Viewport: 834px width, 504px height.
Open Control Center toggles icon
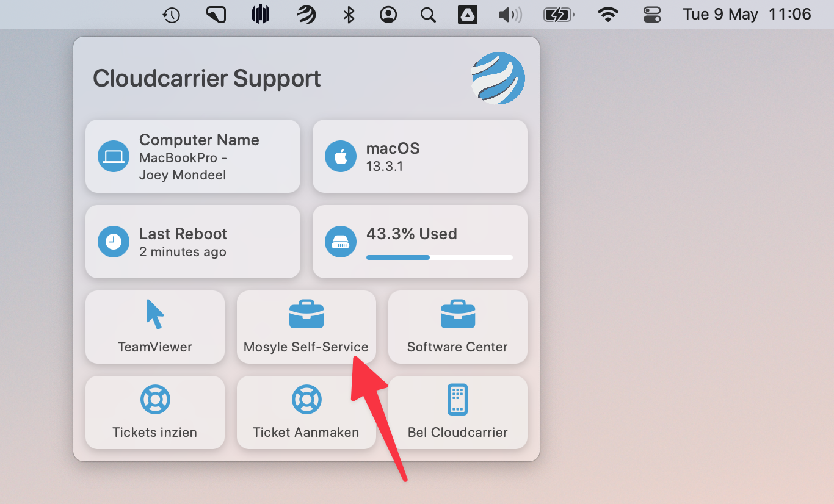pos(652,15)
